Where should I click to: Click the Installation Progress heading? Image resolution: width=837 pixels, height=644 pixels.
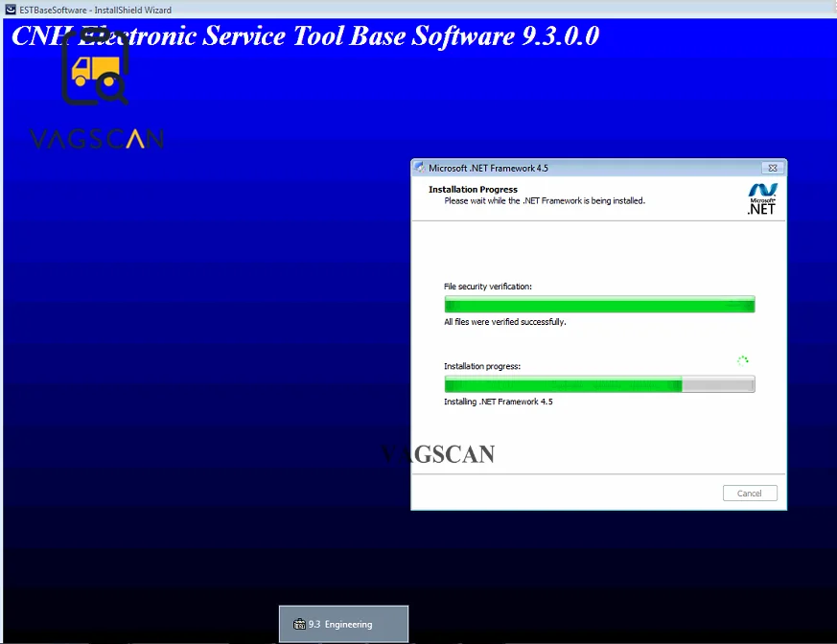[x=473, y=190]
